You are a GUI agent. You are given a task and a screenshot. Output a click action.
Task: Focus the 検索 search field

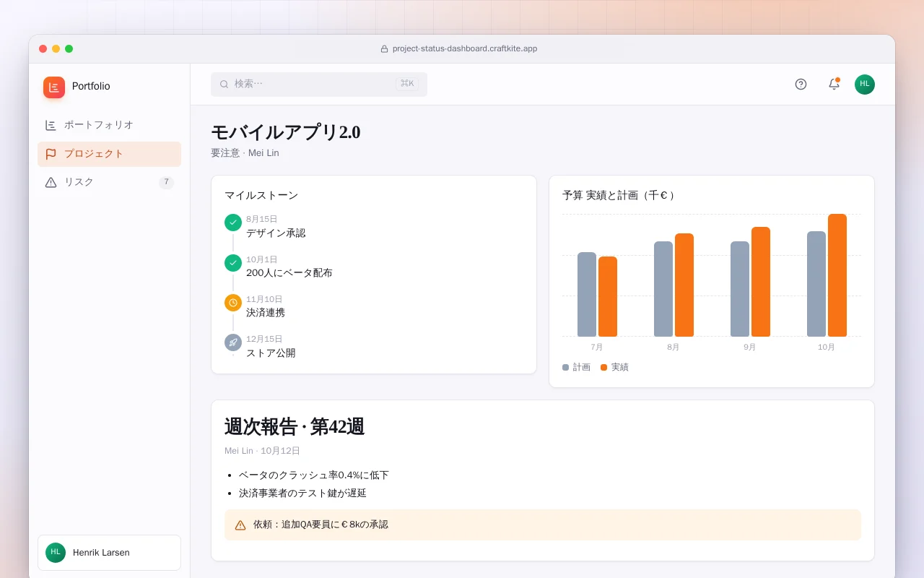(319, 85)
